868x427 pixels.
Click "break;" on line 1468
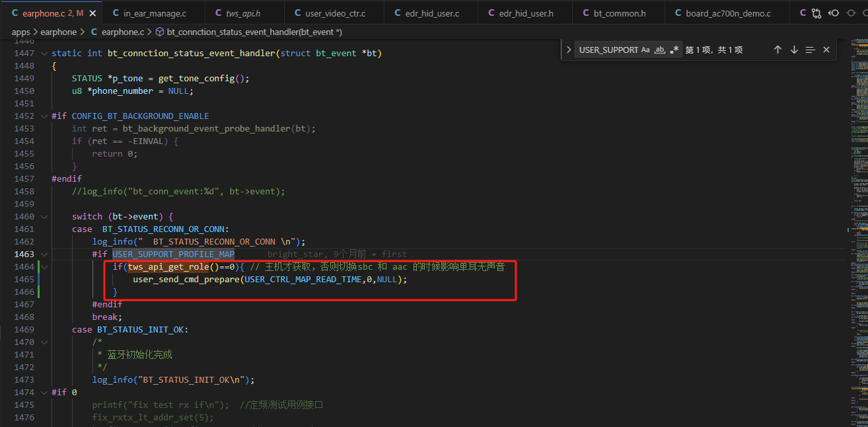point(107,317)
